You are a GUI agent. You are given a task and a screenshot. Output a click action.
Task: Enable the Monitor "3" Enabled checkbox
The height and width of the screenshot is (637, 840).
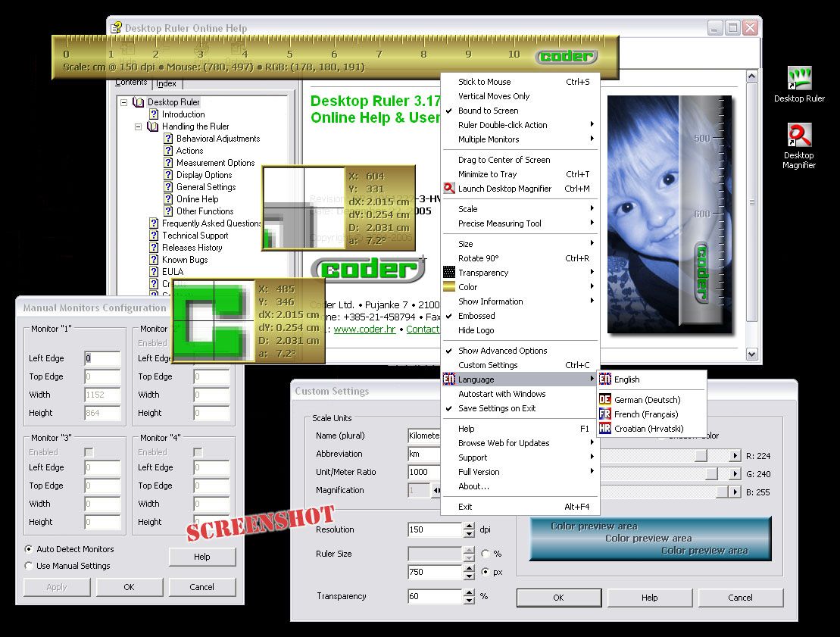click(89, 452)
